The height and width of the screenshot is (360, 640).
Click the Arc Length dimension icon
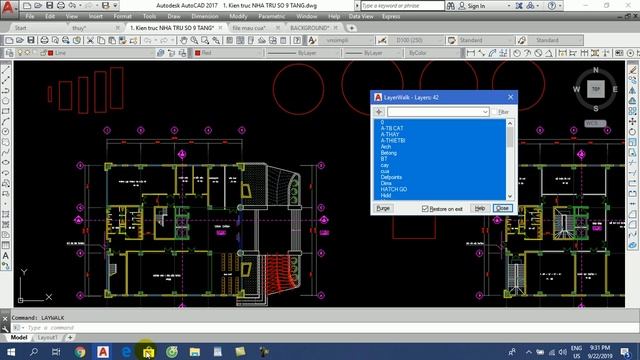(x=492, y=53)
